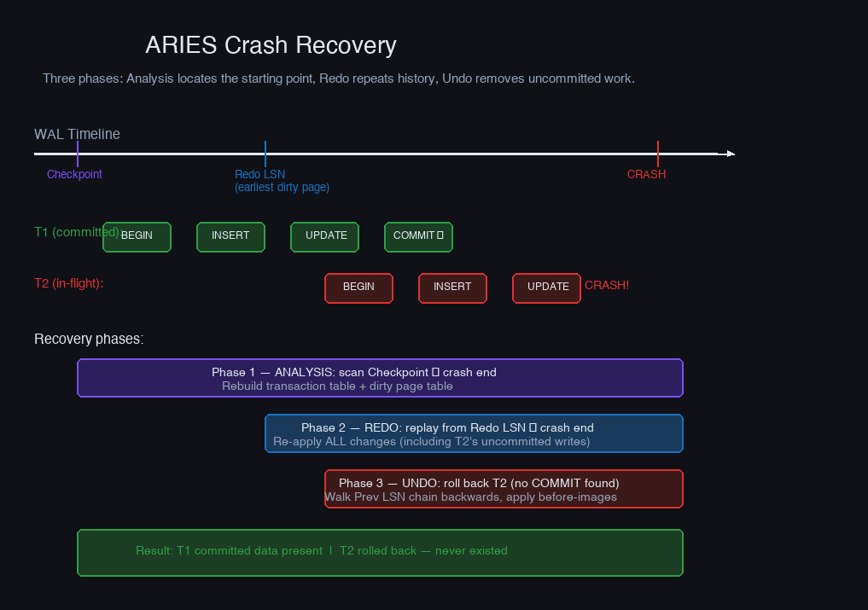Click the red CRASH marker on the timeline
The image size is (868, 610).
coord(658,154)
